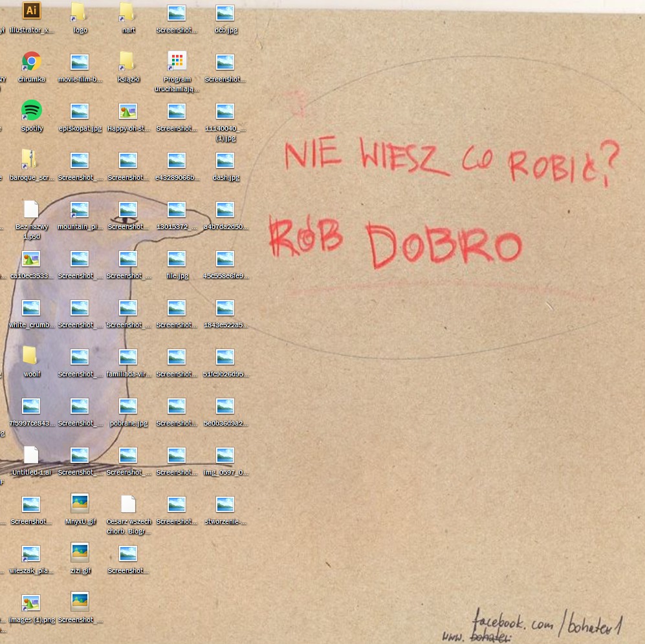This screenshot has height=644, width=645.
Task: Select the episkopat.jpg image
Action: (80, 111)
